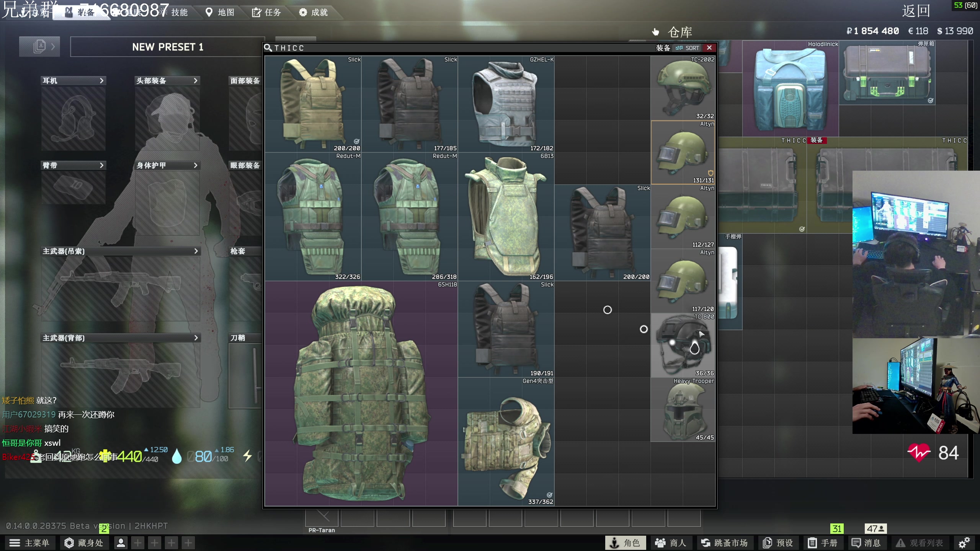Select the Holodilnick cooler bag in the stash
980x551 pixels.
(791, 88)
